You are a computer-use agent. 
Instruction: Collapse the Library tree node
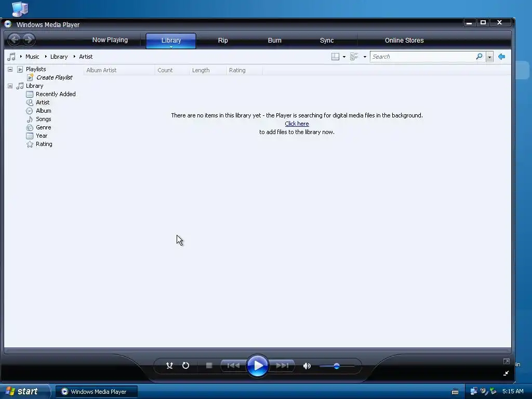(10, 86)
